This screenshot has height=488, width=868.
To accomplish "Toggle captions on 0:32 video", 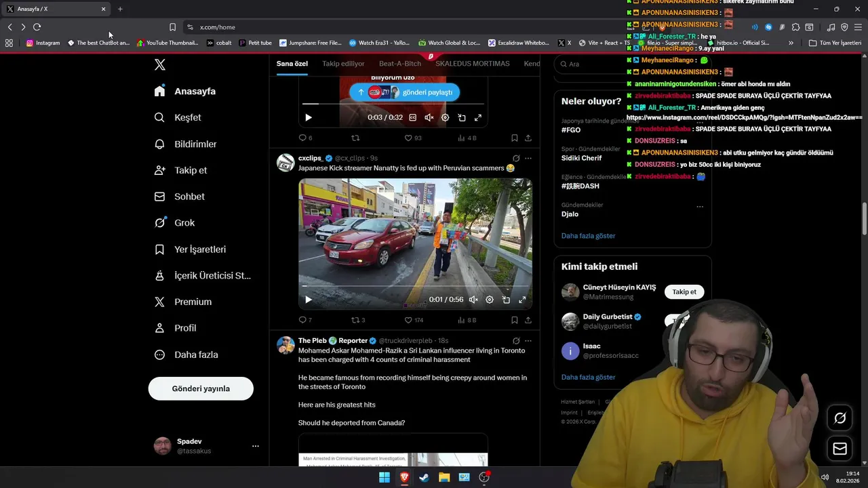I will [x=412, y=117].
